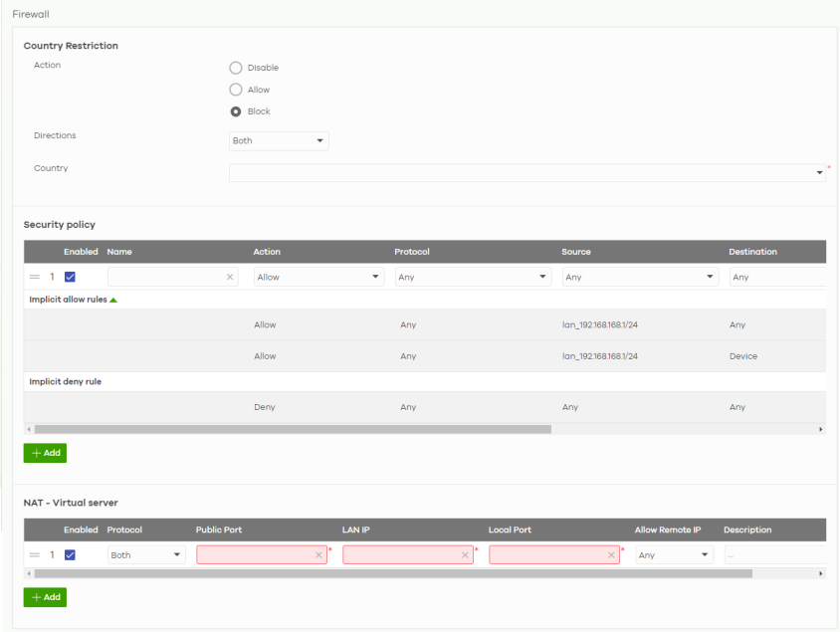Open the security policy Action dropdown
The width and height of the screenshot is (840, 632).
point(318,278)
